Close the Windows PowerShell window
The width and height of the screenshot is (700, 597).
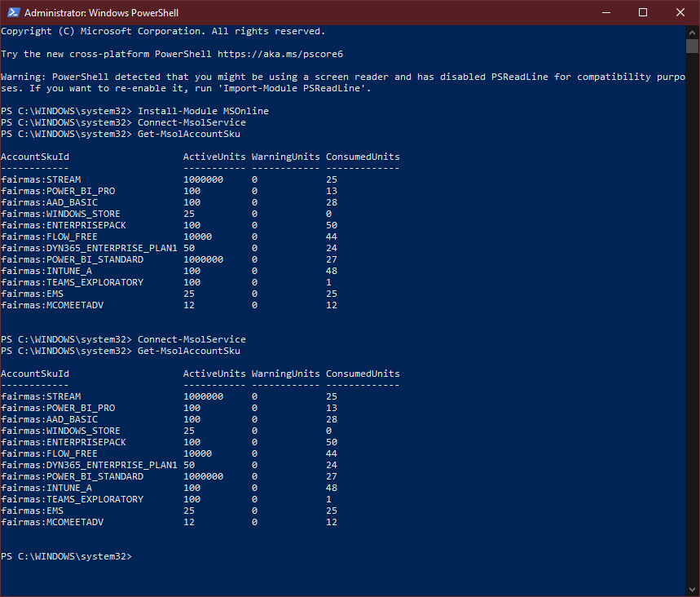point(680,12)
